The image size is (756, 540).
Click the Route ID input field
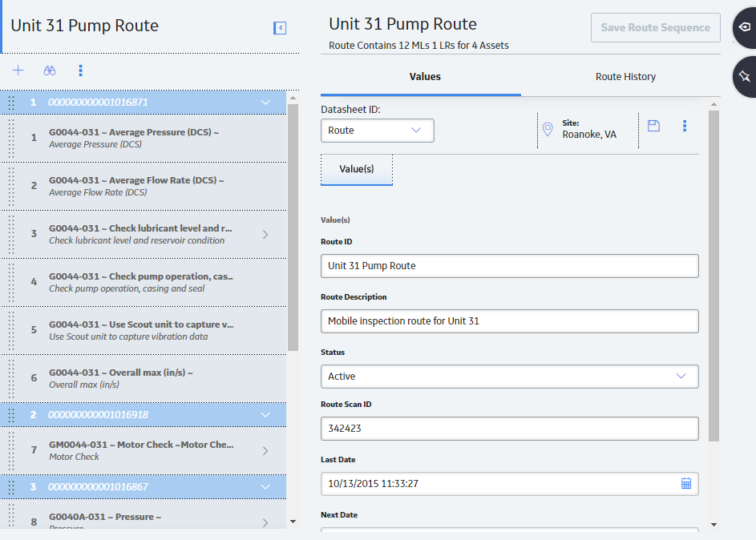tap(510, 266)
